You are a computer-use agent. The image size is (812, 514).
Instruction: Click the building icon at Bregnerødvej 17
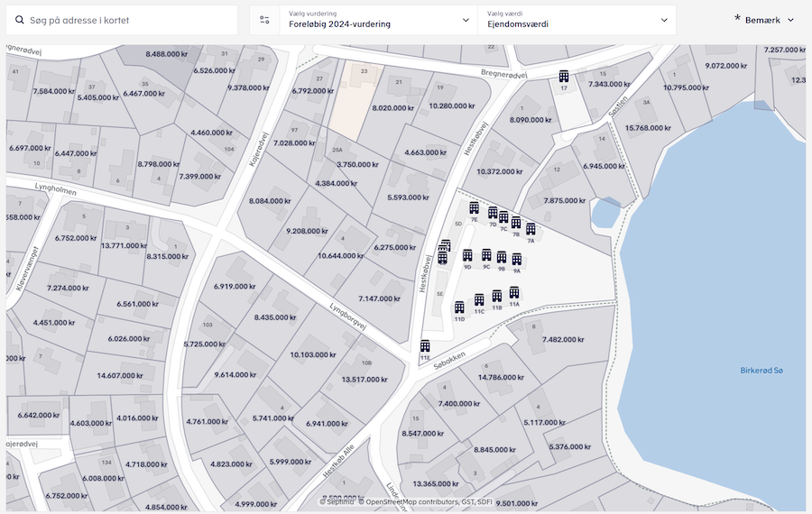[x=564, y=77]
